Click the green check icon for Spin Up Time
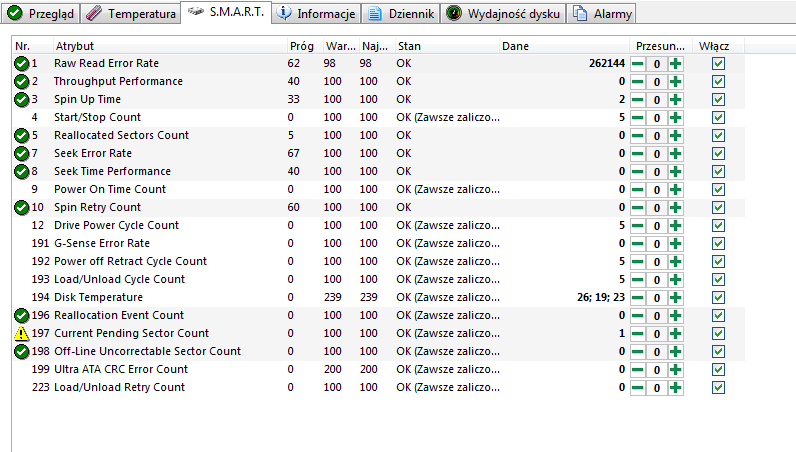The image size is (796, 452). (21, 100)
